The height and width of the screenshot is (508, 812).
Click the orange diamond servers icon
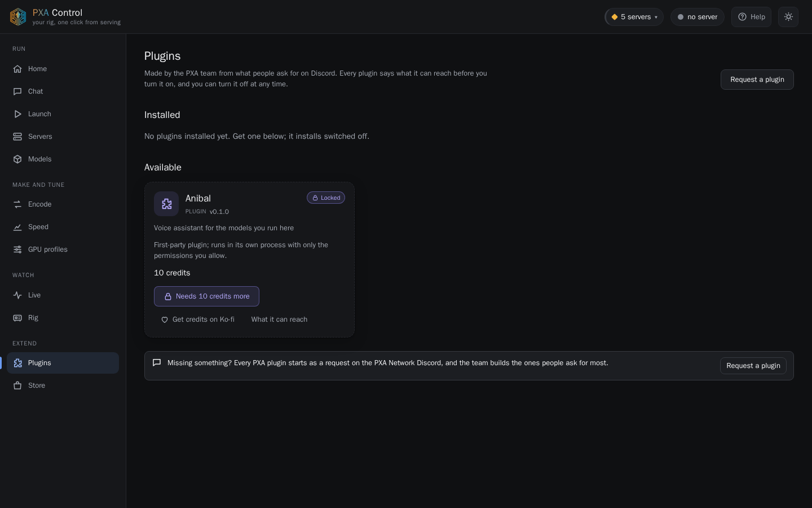[x=614, y=17]
